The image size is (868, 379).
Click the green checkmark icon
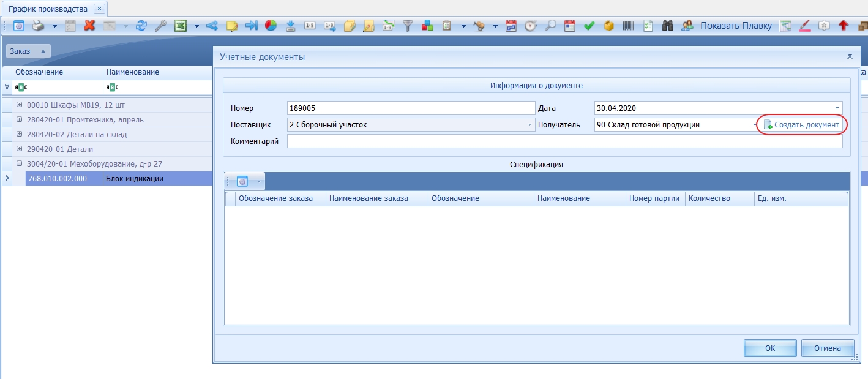[589, 26]
